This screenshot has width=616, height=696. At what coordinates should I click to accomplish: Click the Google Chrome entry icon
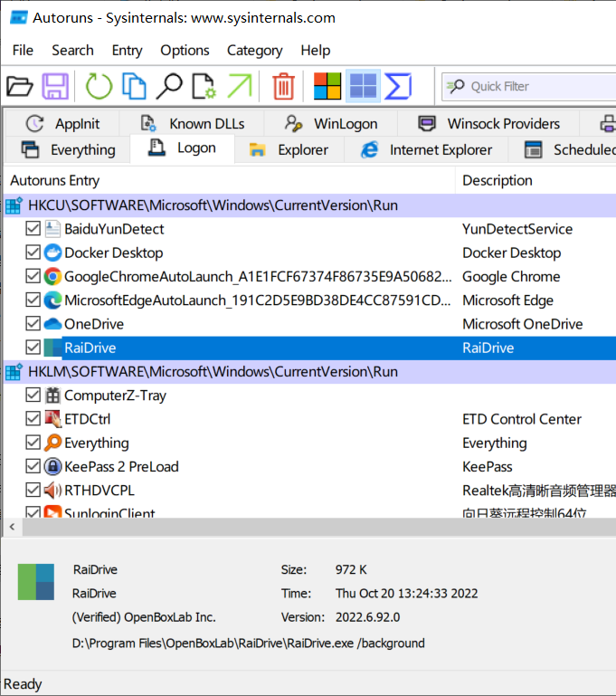click(52, 277)
